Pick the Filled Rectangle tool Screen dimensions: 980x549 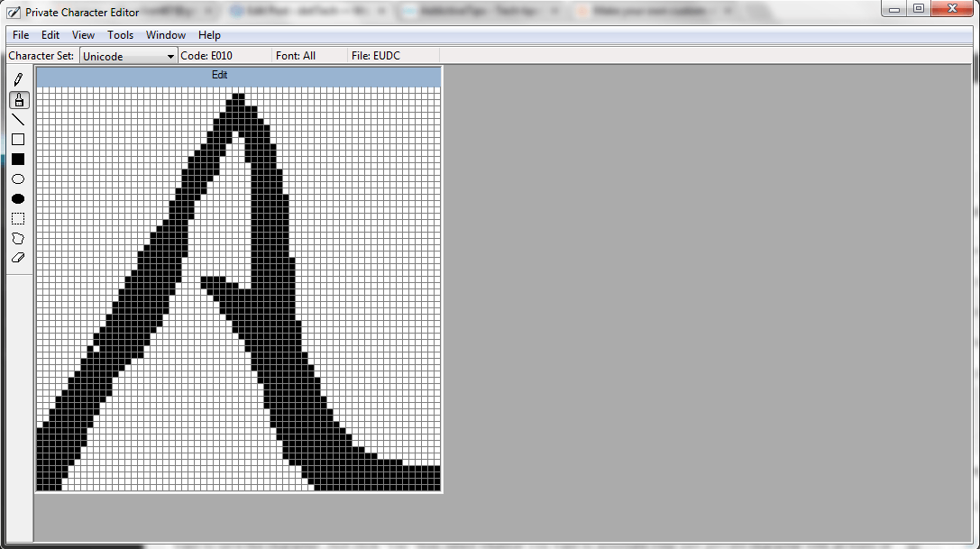(x=18, y=160)
